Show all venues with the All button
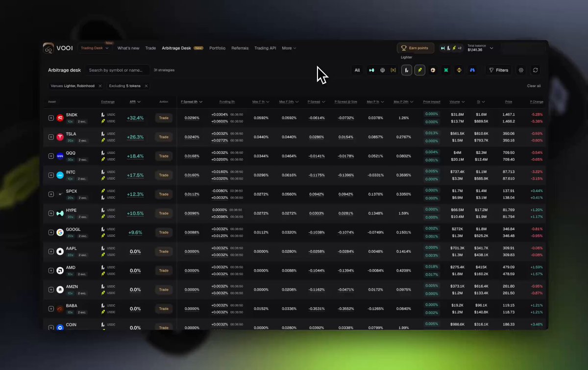Screen dimensions: 588x370 [357, 70]
